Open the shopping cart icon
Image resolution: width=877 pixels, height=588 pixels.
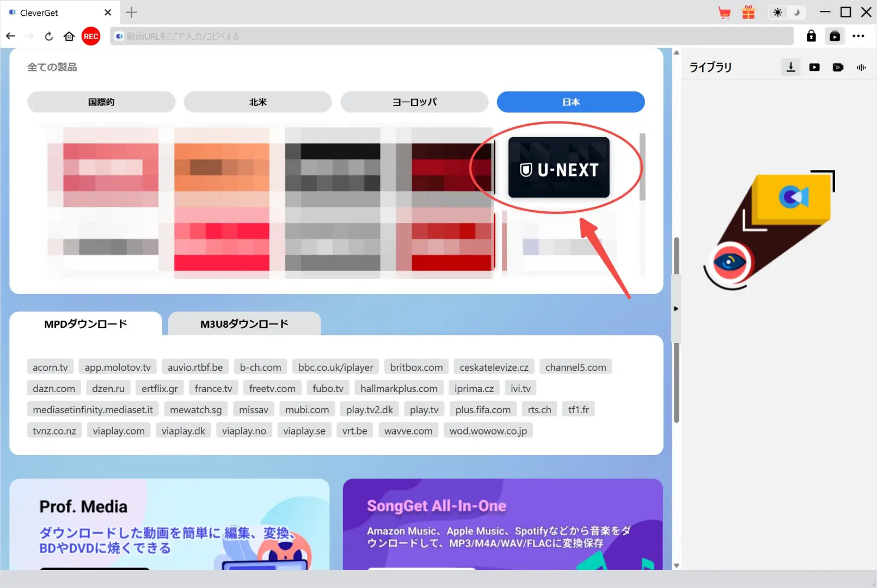coord(725,13)
